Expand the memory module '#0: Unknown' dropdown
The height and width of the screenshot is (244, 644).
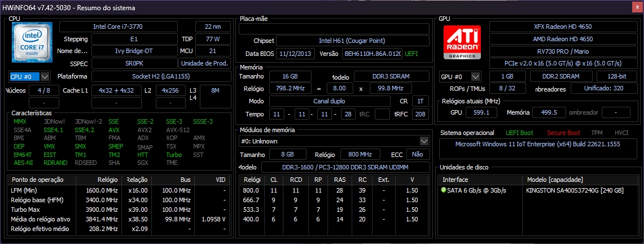(424, 141)
